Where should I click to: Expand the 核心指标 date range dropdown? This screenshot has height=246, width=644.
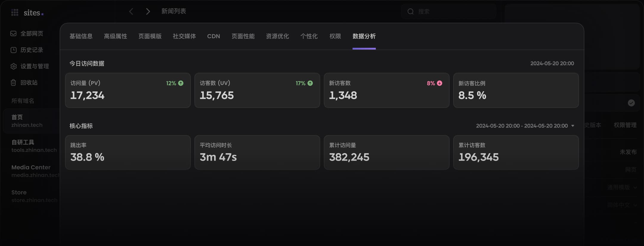(x=572, y=126)
